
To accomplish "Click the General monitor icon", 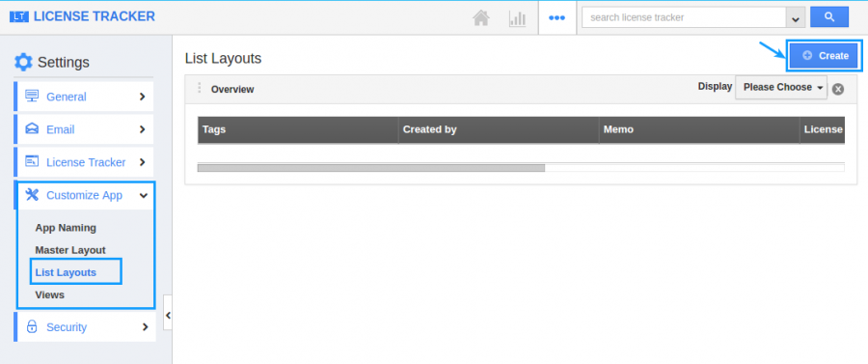I will click(32, 96).
